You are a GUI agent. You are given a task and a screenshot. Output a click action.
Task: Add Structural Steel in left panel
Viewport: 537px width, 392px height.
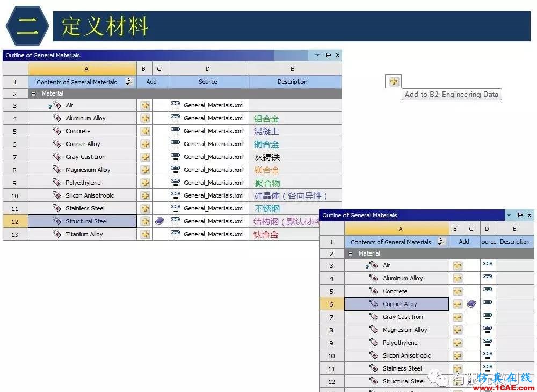coord(145,221)
